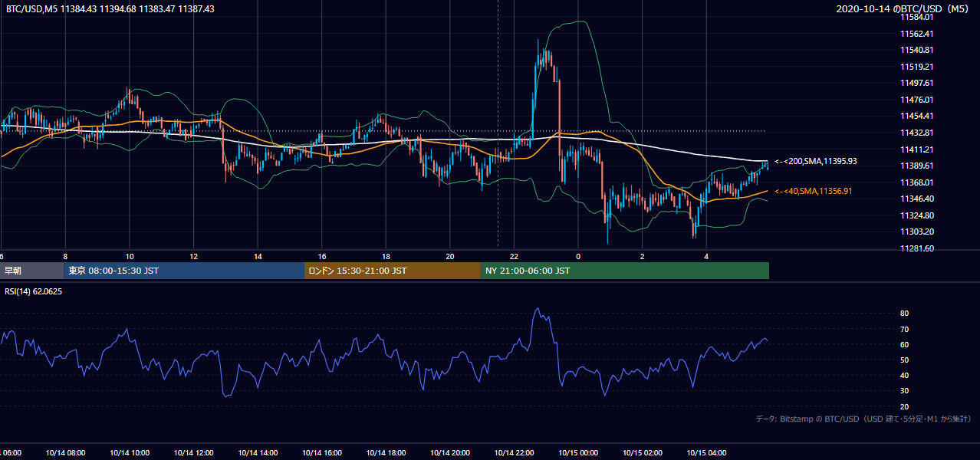Image resolution: width=980 pixels, height=460 pixels.
Task: Click hour label 22 under the price chart
Action: [515, 256]
